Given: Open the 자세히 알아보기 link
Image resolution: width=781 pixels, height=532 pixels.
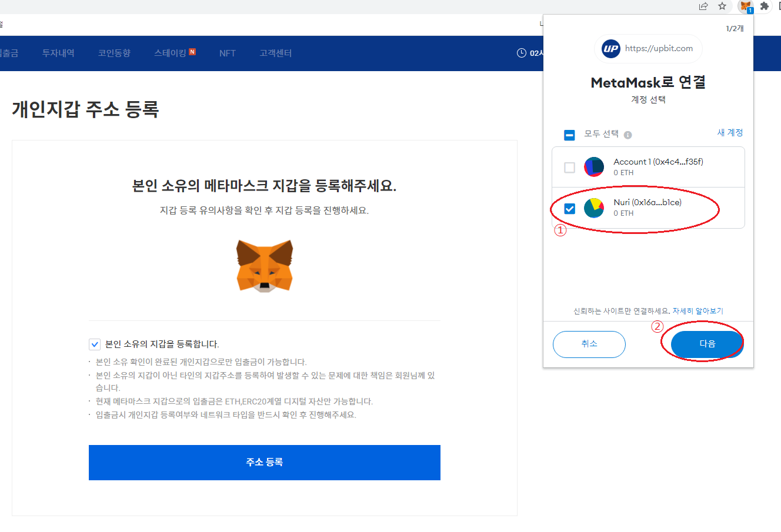Looking at the screenshot, I should [698, 311].
